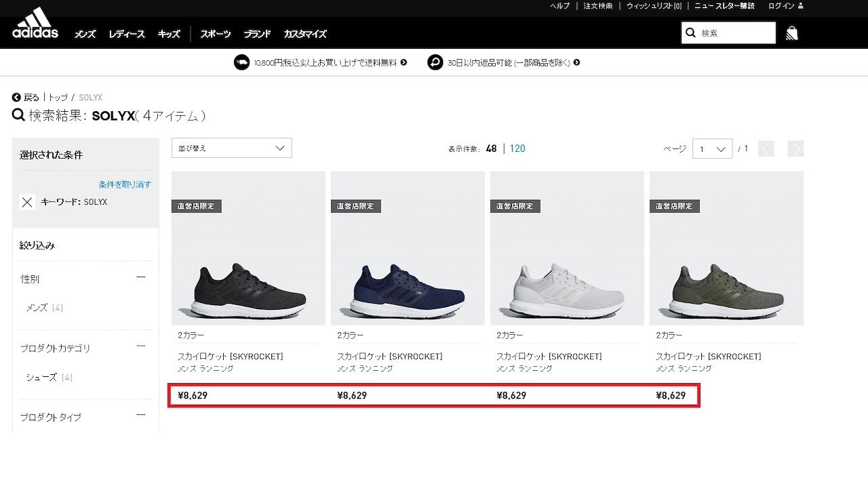Remove the SOLYX keyword filter X
The width and height of the screenshot is (868, 482).
[27, 202]
